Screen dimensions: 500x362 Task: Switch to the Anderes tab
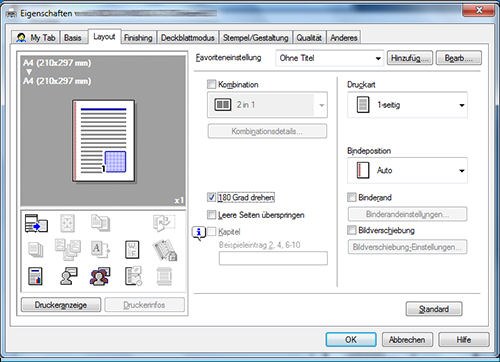[344, 38]
